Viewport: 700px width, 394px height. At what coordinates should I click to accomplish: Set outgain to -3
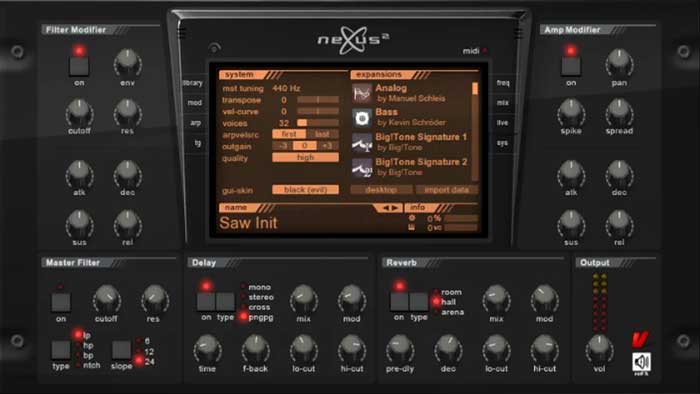(283, 146)
